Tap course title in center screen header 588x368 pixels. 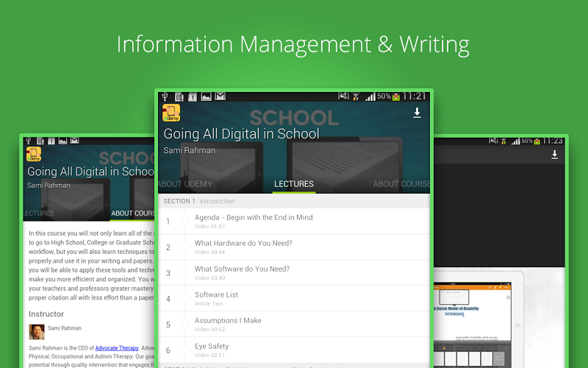pyautogui.click(x=242, y=134)
